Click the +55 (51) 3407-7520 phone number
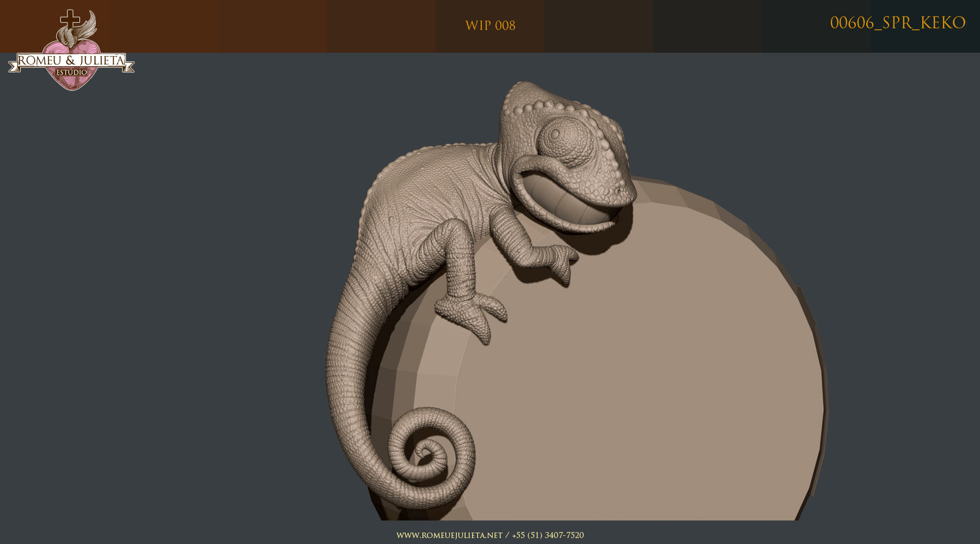This screenshot has width=980, height=544. [x=548, y=535]
